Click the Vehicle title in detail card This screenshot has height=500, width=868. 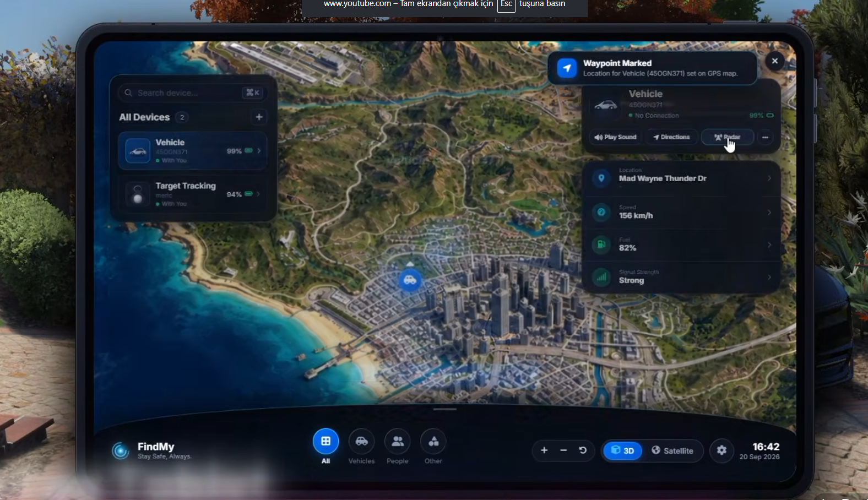tap(645, 94)
